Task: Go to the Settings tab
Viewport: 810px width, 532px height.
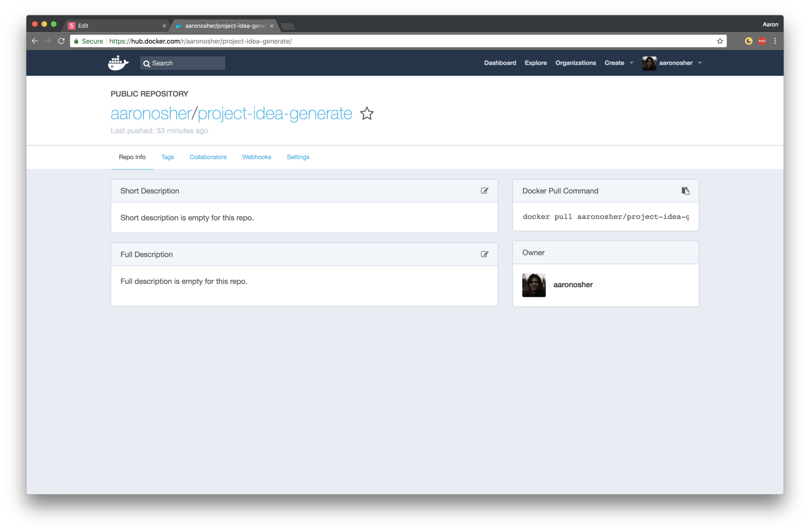Action: [298, 157]
